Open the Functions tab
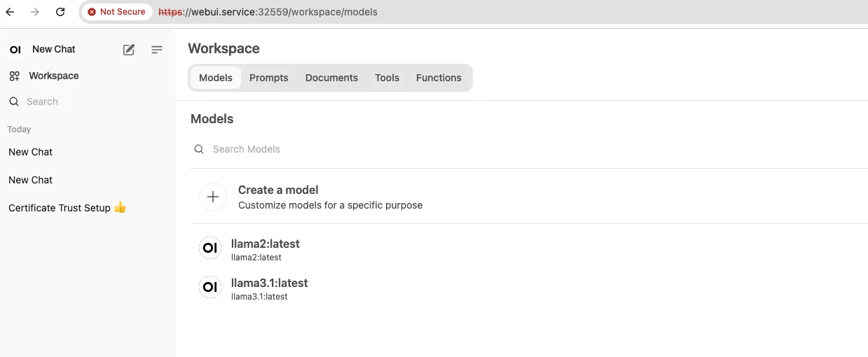 pos(439,78)
